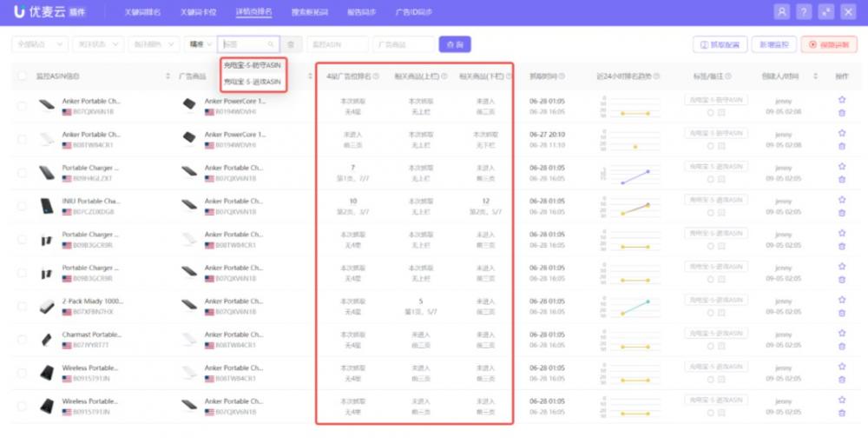Delete the INIU Portable Cha... row
This screenshot has width=868, height=444.
pos(842,213)
